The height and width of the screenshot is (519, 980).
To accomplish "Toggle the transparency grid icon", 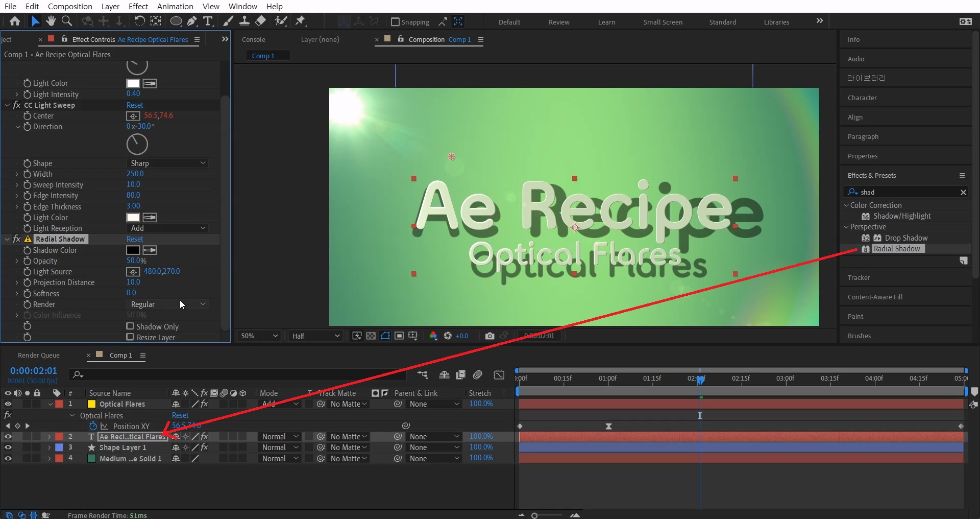I will 371,336.
